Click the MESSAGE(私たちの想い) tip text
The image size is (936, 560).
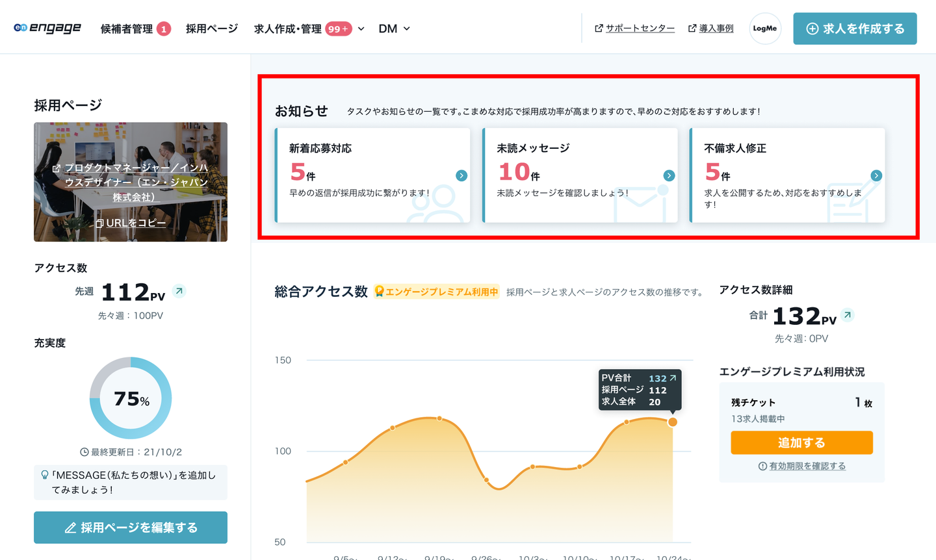pyautogui.click(x=134, y=482)
